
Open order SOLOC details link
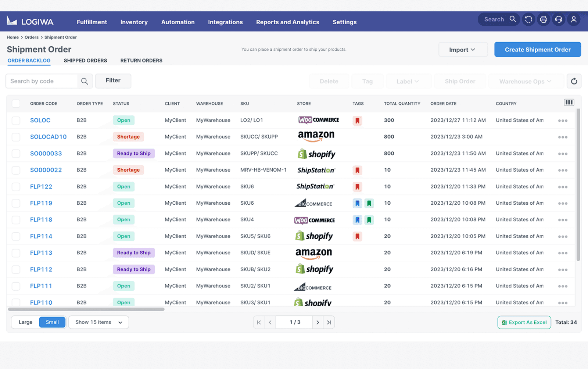point(40,120)
